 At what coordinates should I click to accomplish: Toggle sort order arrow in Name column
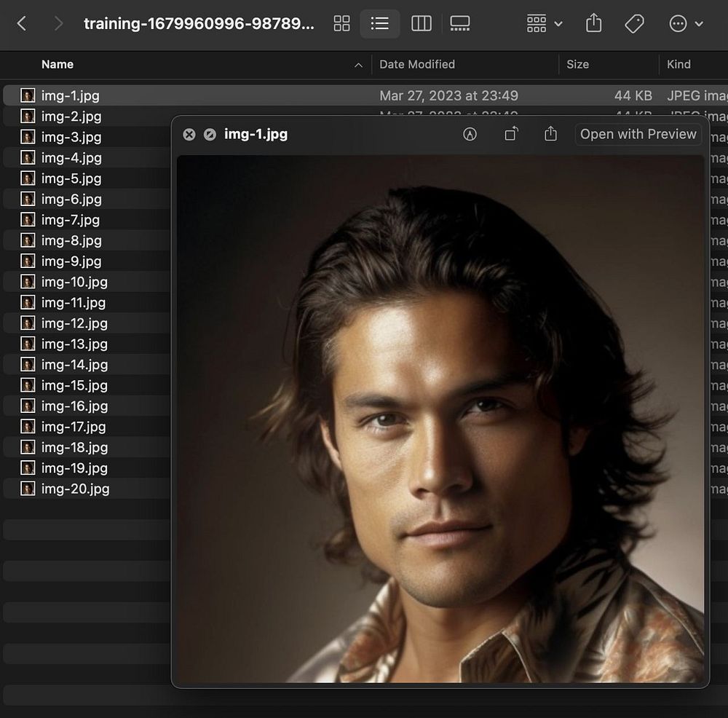click(x=358, y=65)
